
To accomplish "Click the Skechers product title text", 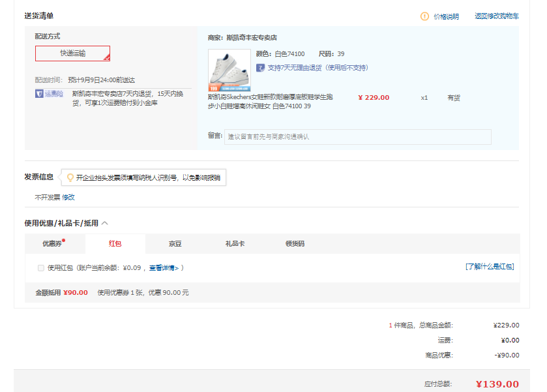I will 271,102.
